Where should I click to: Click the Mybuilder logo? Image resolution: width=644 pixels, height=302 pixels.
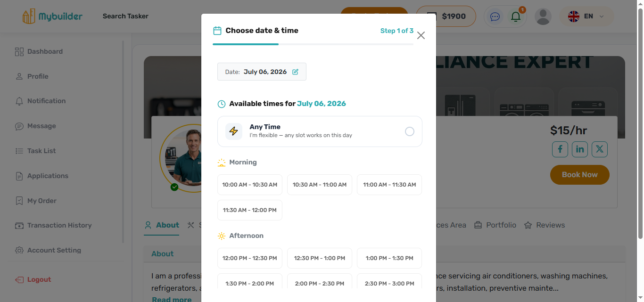[52, 16]
